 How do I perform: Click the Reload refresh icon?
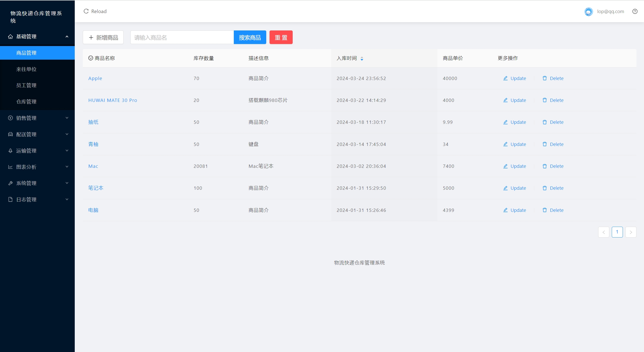pyautogui.click(x=86, y=11)
